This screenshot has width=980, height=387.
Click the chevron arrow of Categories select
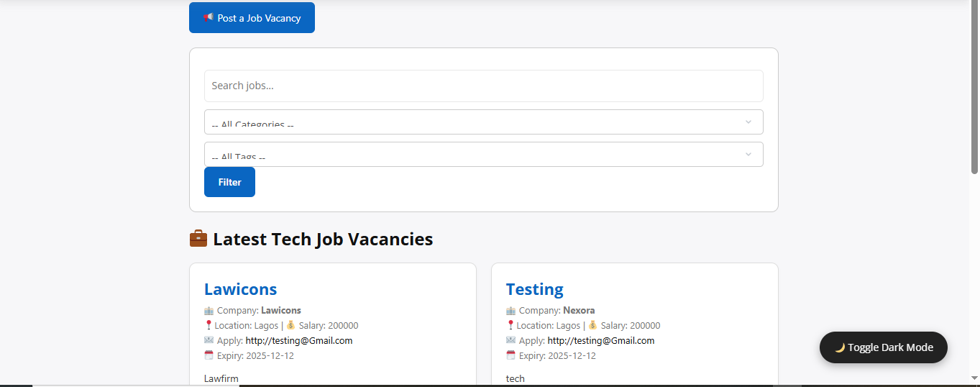tap(748, 122)
